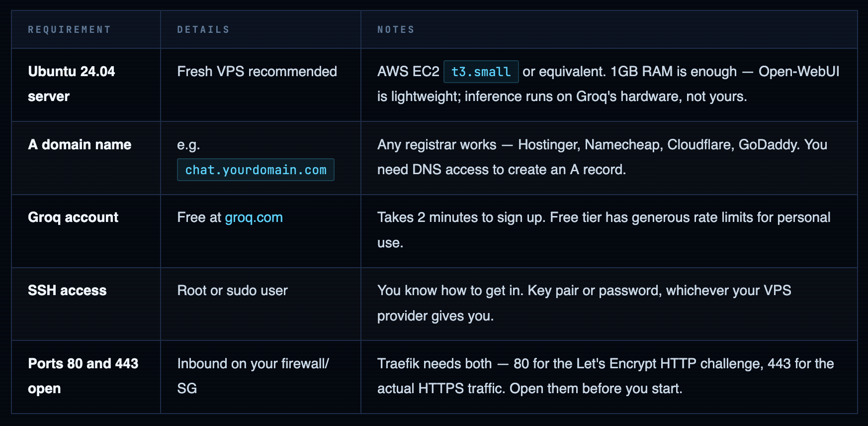Click the DETAILS column header
Viewport: 868px width, 426px height.
click(203, 30)
